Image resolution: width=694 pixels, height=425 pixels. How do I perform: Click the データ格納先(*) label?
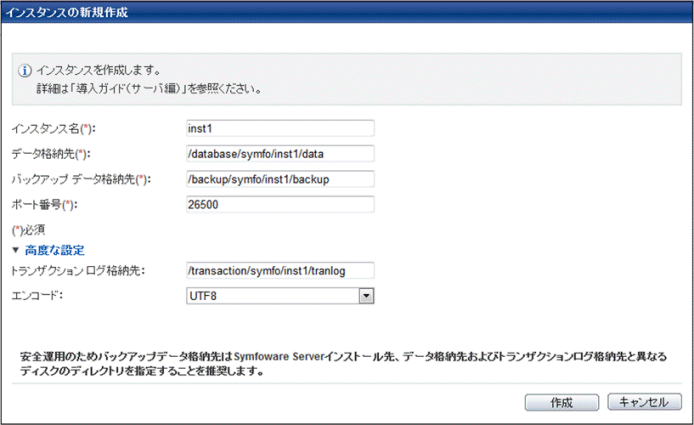(50, 154)
